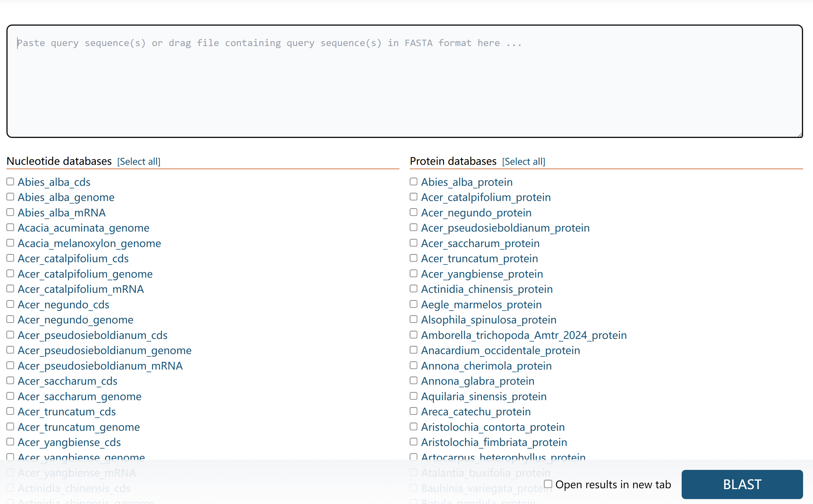The height and width of the screenshot is (504, 813).
Task: Tick Areca_catechu_protein checkbox
Action: pyautogui.click(x=414, y=411)
